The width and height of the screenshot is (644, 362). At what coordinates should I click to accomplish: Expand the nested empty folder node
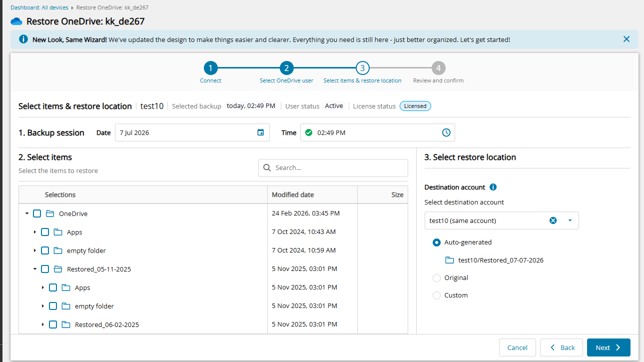[43, 306]
